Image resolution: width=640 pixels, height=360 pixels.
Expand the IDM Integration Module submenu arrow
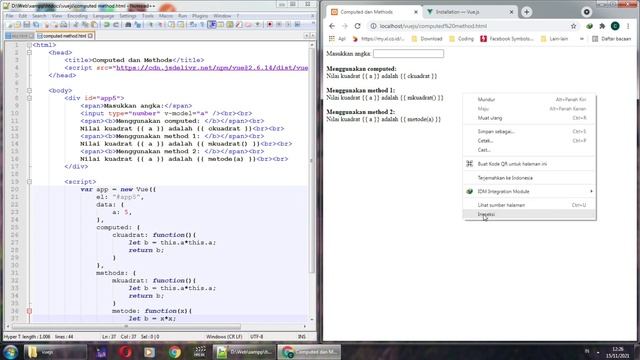click(x=591, y=191)
